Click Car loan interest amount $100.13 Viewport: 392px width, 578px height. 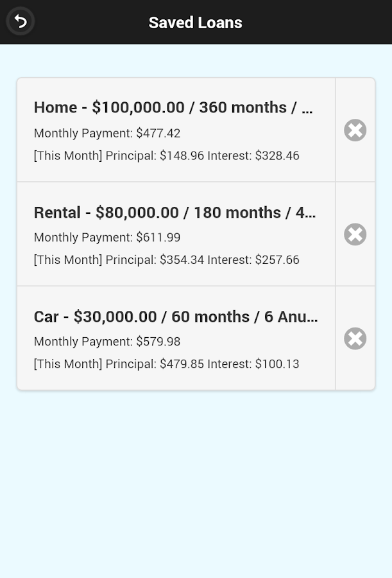277,363
